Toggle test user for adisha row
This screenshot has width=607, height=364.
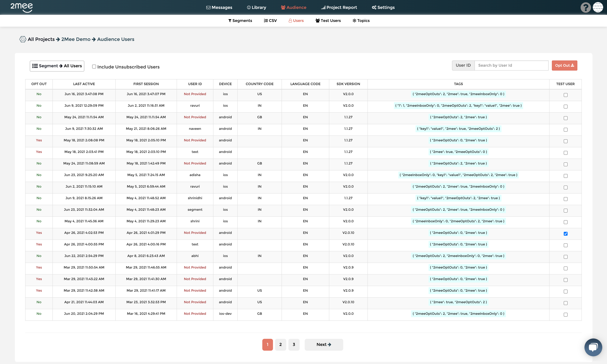[x=566, y=176]
